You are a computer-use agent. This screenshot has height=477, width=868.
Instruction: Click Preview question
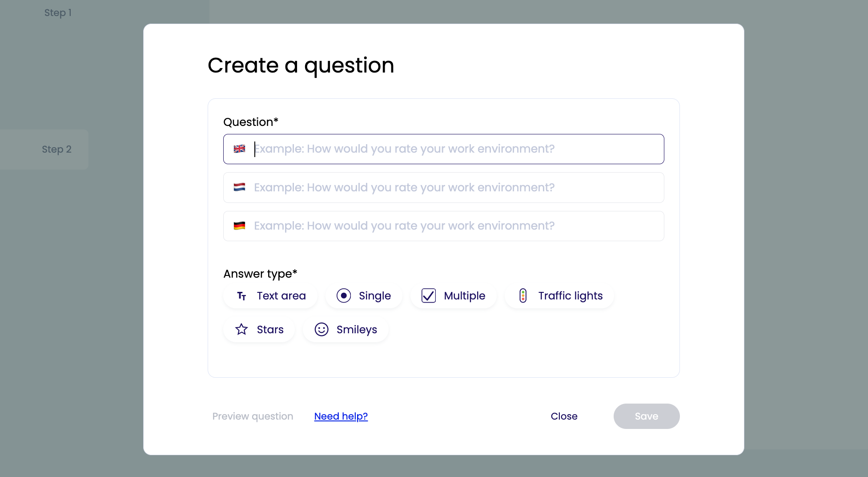point(253,416)
